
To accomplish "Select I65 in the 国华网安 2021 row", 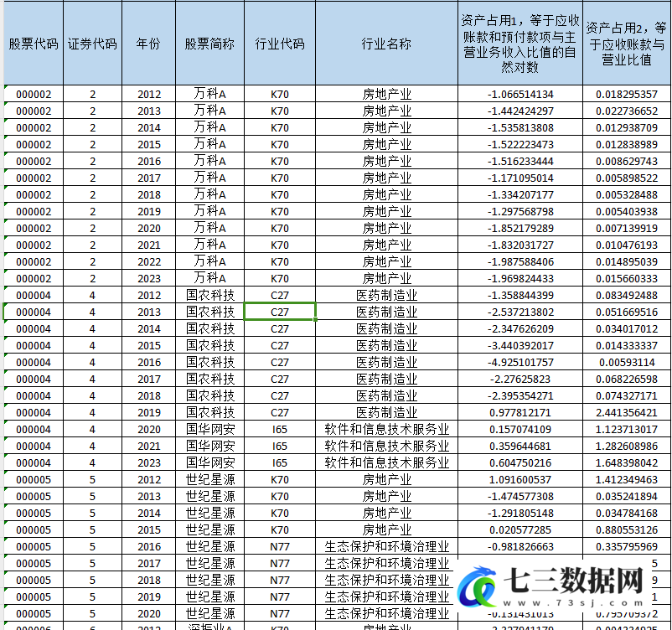I will tap(280, 446).
